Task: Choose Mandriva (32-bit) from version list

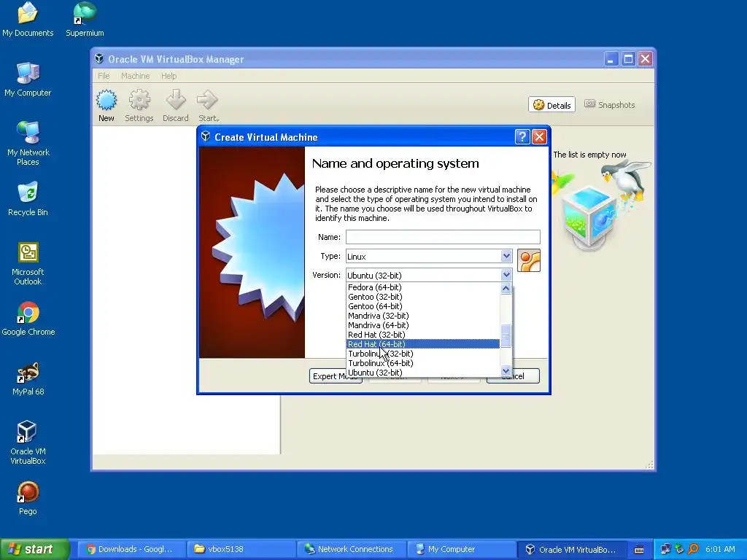Action: 422,316
